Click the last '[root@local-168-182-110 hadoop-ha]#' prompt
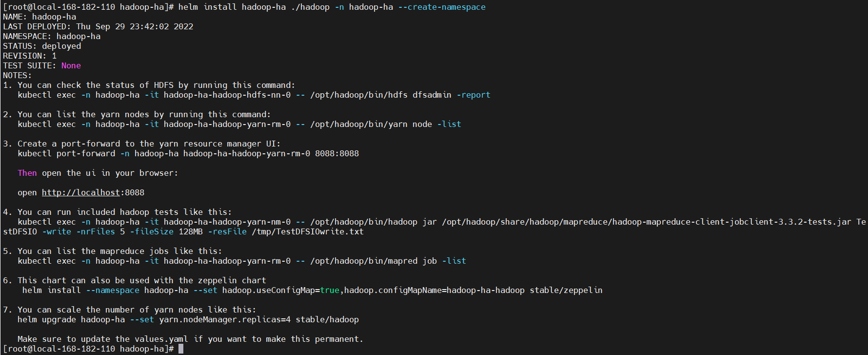Screen dimensions: 868x355 point(88,349)
